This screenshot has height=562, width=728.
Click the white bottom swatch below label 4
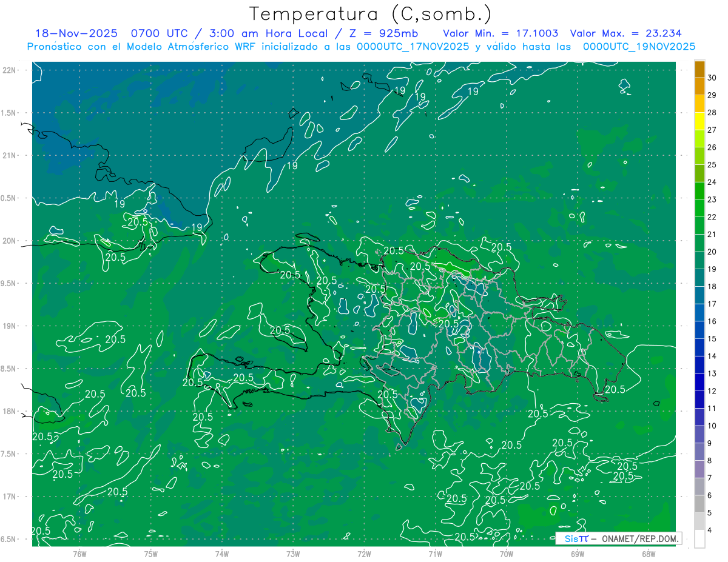(x=700, y=539)
